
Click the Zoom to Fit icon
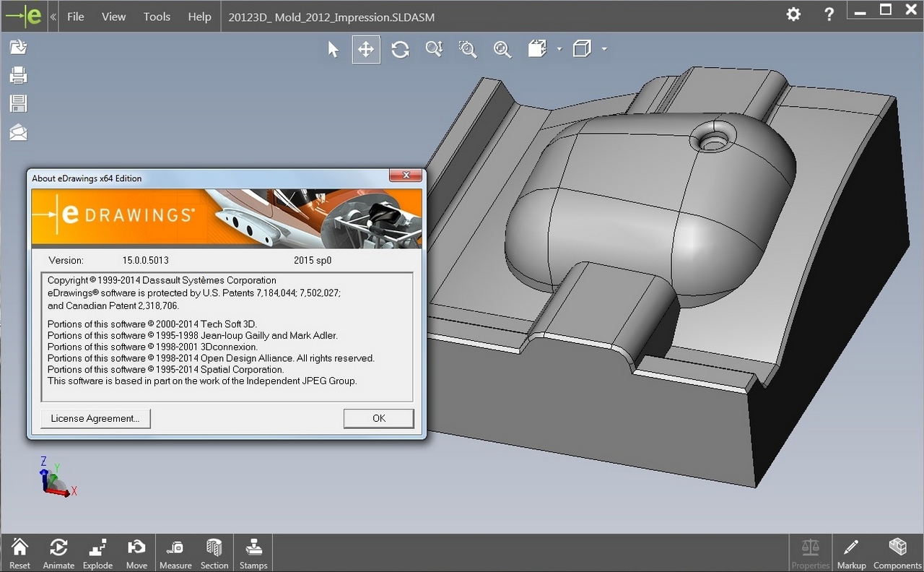click(x=502, y=49)
